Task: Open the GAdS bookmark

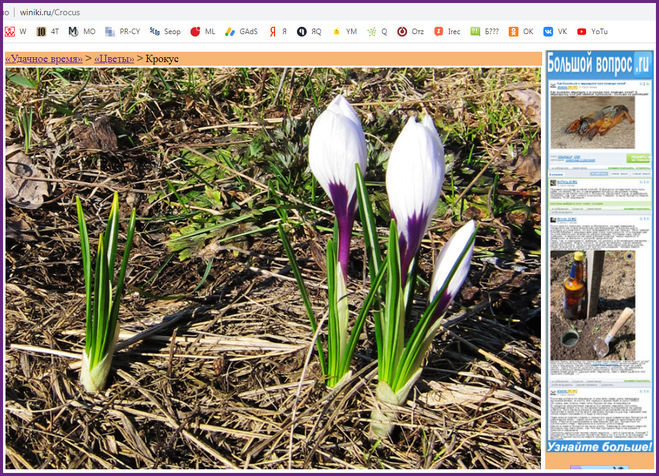Action: (241, 32)
